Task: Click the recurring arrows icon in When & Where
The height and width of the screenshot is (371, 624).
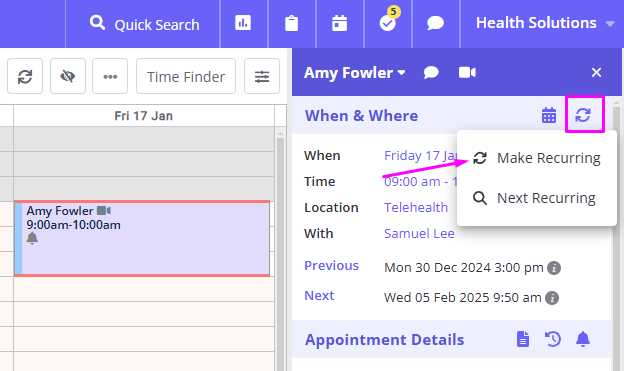Action: [x=583, y=115]
